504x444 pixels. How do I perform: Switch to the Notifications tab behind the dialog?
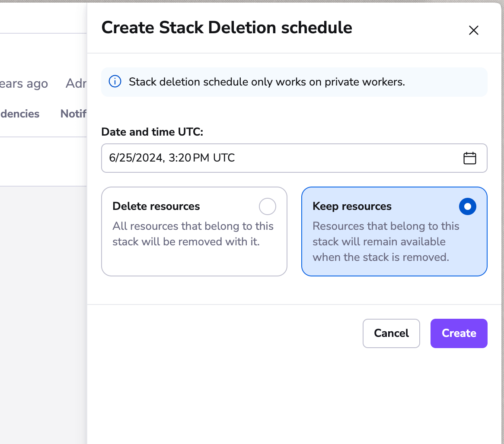click(73, 114)
